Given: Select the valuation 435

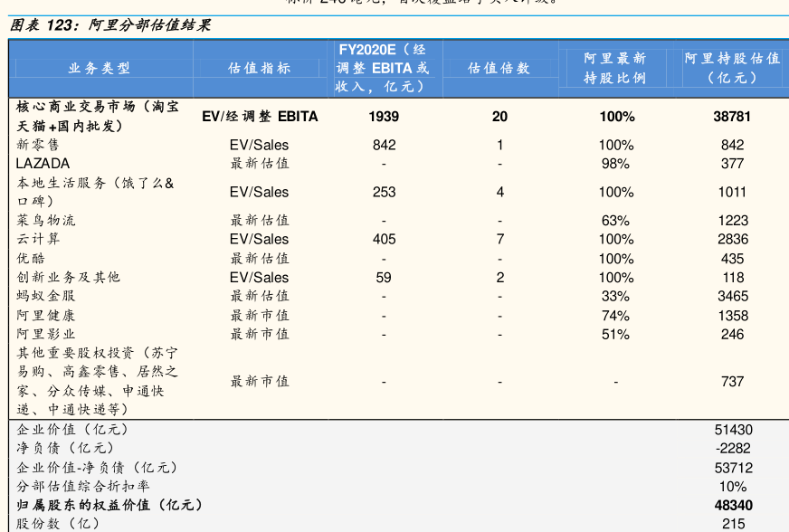Looking at the screenshot, I should 732,259.
